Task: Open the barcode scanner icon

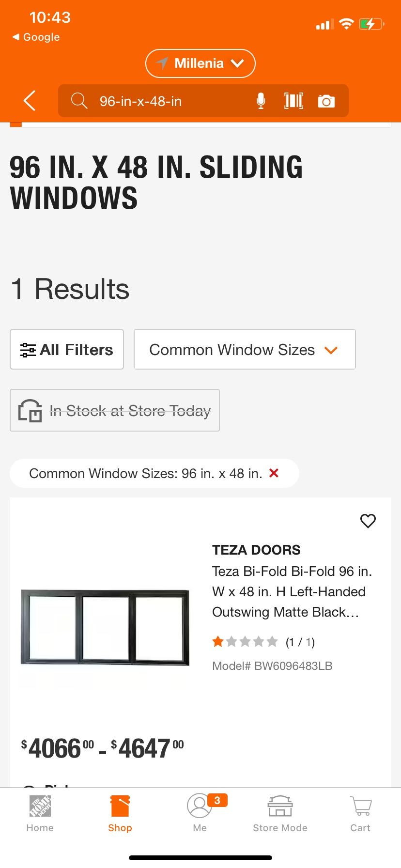Action: click(x=293, y=101)
